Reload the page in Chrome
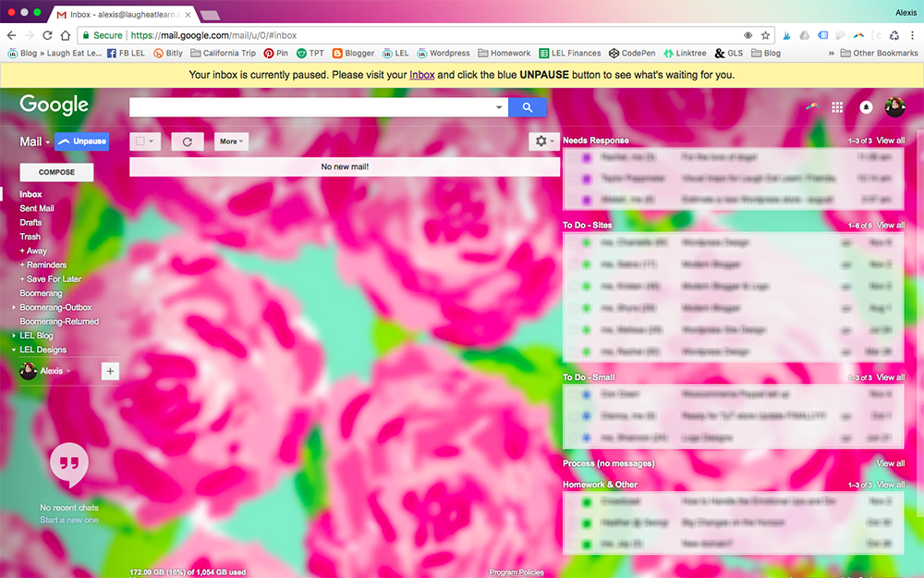Image resolution: width=924 pixels, height=578 pixels. point(65,35)
